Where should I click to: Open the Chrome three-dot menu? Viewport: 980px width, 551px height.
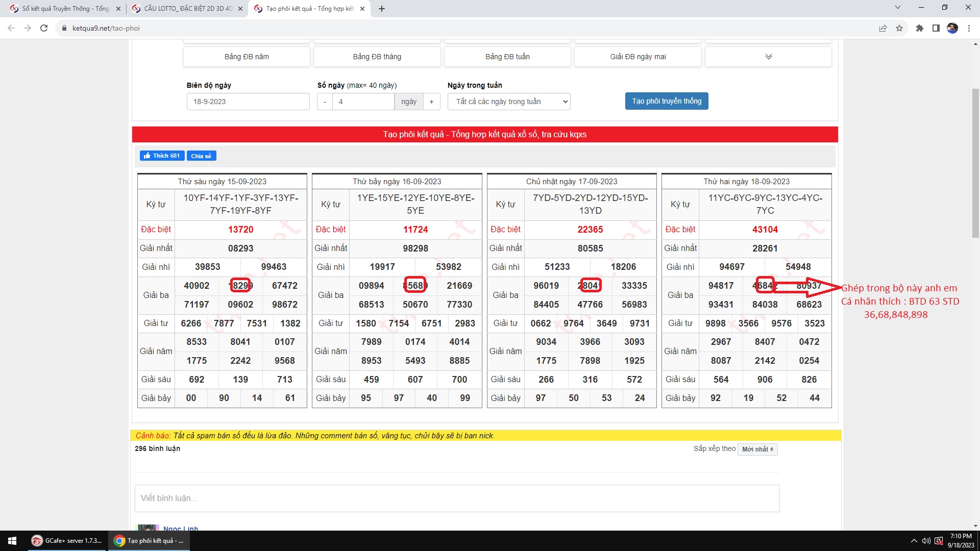[x=969, y=28]
